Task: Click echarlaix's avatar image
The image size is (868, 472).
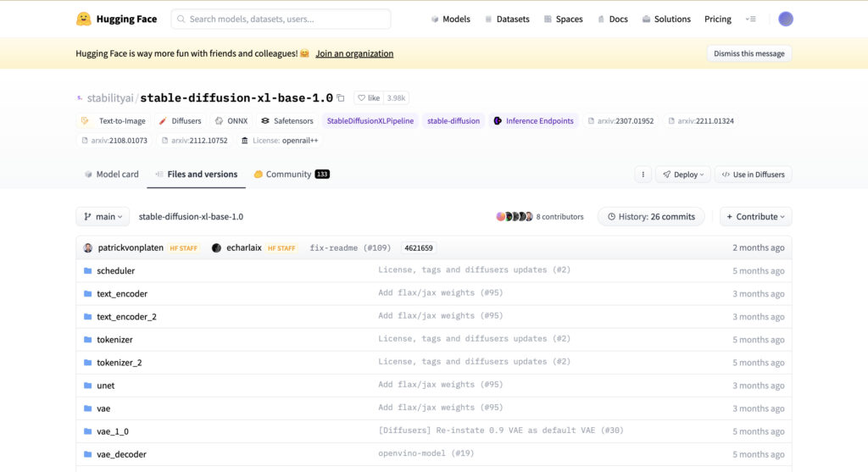Action: 216,248
